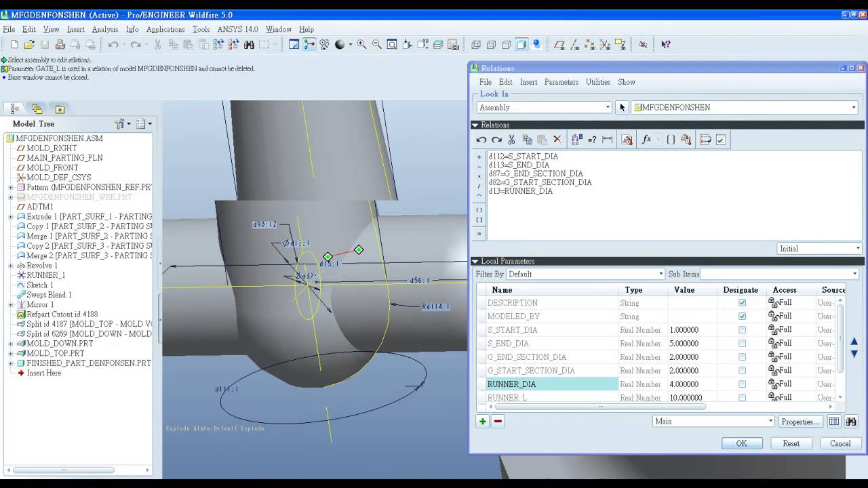The height and width of the screenshot is (488, 868).
Task: Collapse the Local Parameters section
Action: pos(475,261)
